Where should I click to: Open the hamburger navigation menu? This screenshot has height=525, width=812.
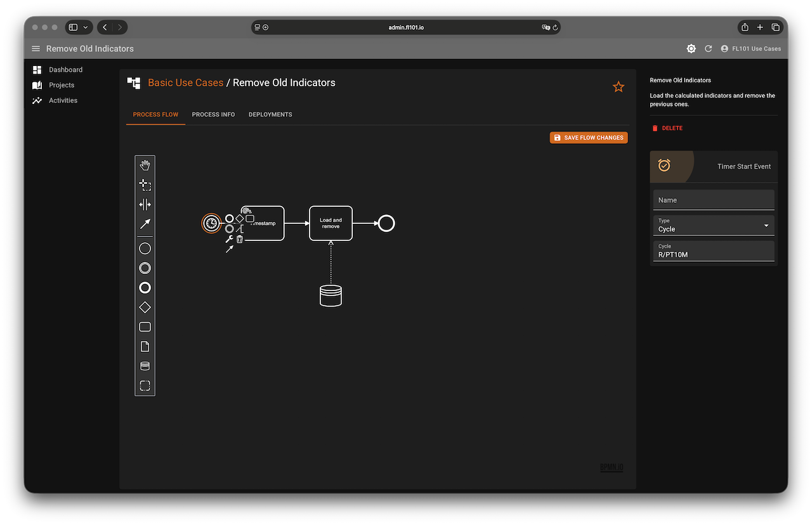[x=36, y=49]
